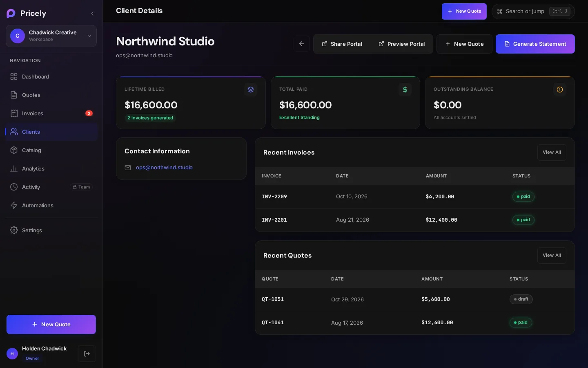
Task: Click the draft status badge for QT-1051
Action: (x=521, y=299)
